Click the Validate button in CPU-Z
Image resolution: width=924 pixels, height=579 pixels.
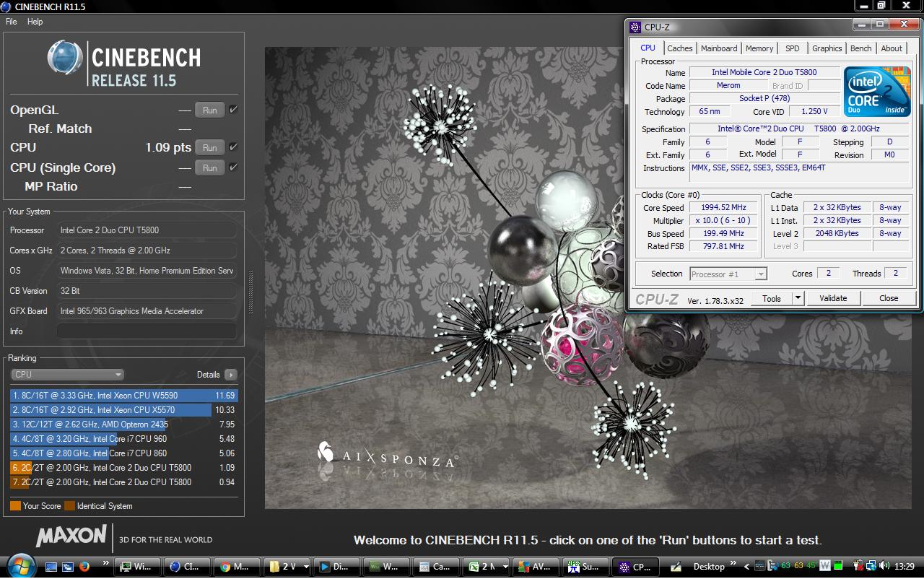tap(832, 298)
